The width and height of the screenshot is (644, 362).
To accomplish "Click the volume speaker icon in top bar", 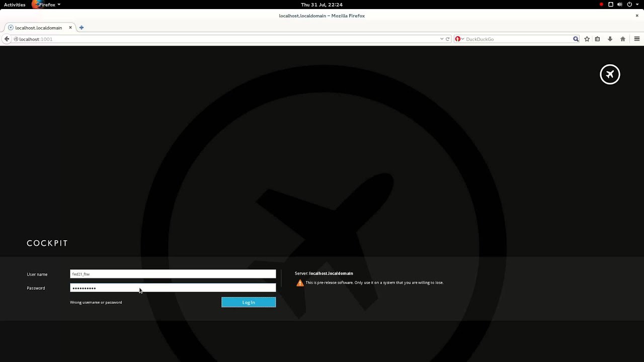I will click(x=619, y=5).
